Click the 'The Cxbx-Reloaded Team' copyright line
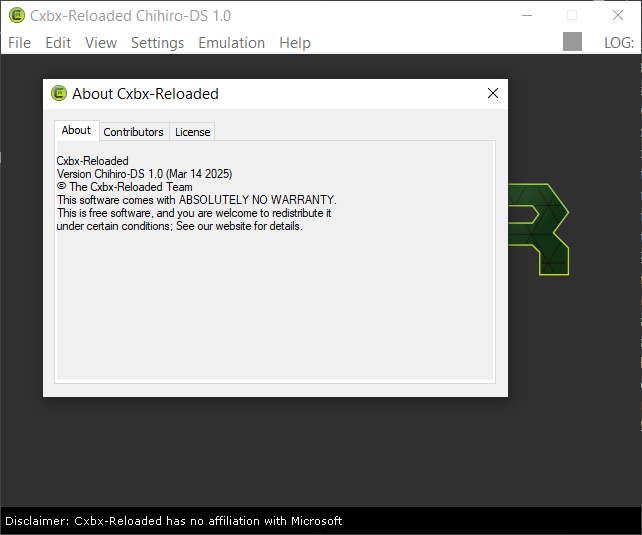The height and width of the screenshot is (535, 642). click(x=124, y=187)
